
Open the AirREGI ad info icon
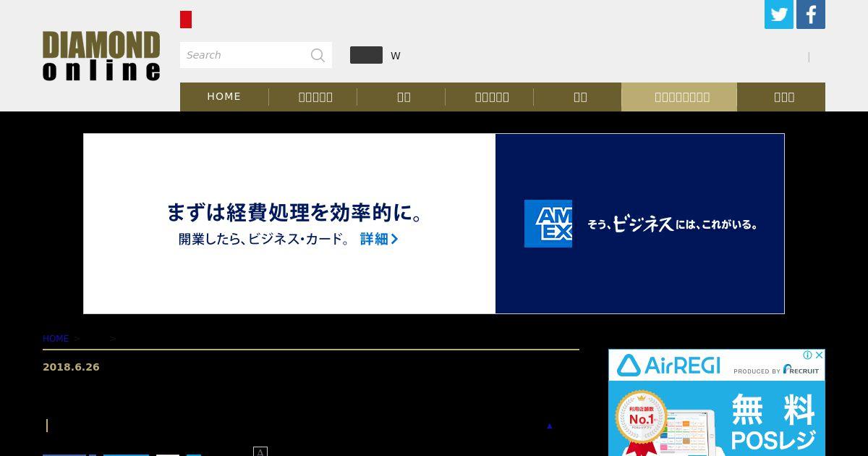click(x=807, y=355)
